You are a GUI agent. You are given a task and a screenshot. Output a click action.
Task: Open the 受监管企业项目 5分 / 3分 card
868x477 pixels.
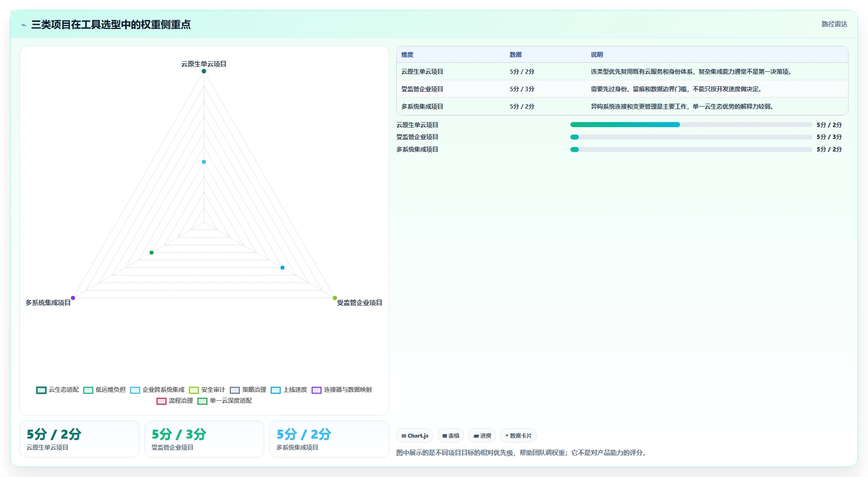[204, 439]
